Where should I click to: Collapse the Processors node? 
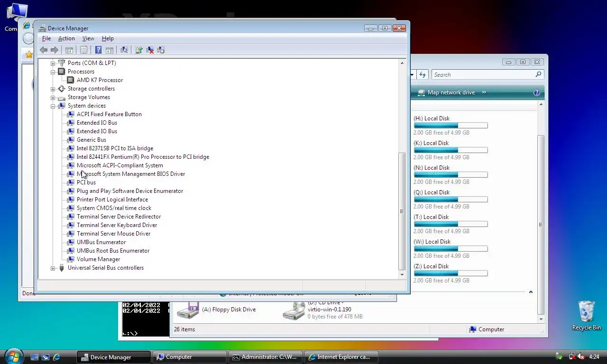tap(53, 72)
